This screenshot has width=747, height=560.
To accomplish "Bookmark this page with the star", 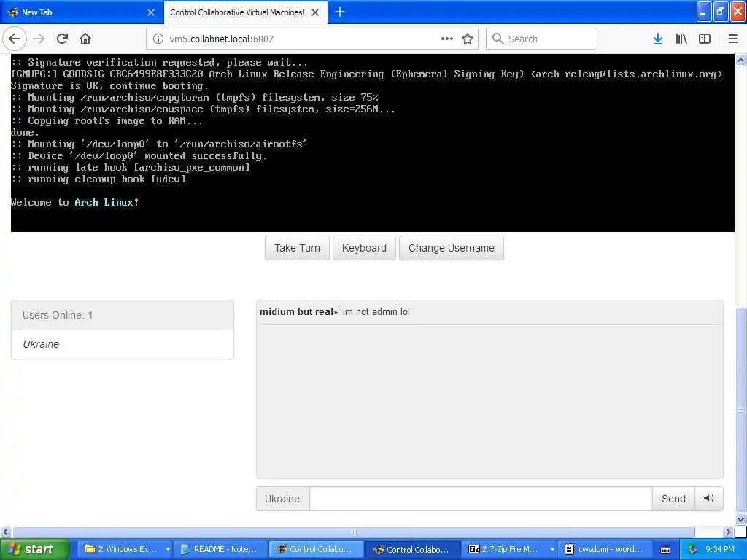I will pyautogui.click(x=468, y=39).
